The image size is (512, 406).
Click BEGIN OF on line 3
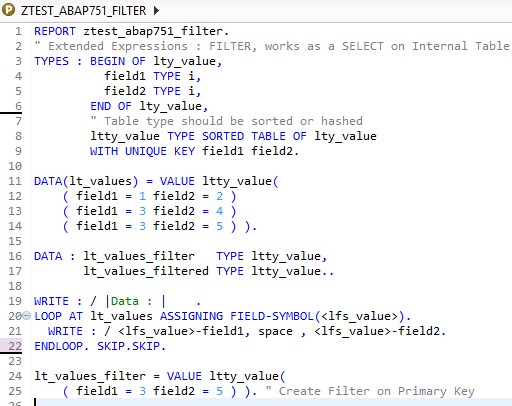click(x=118, y=61)
